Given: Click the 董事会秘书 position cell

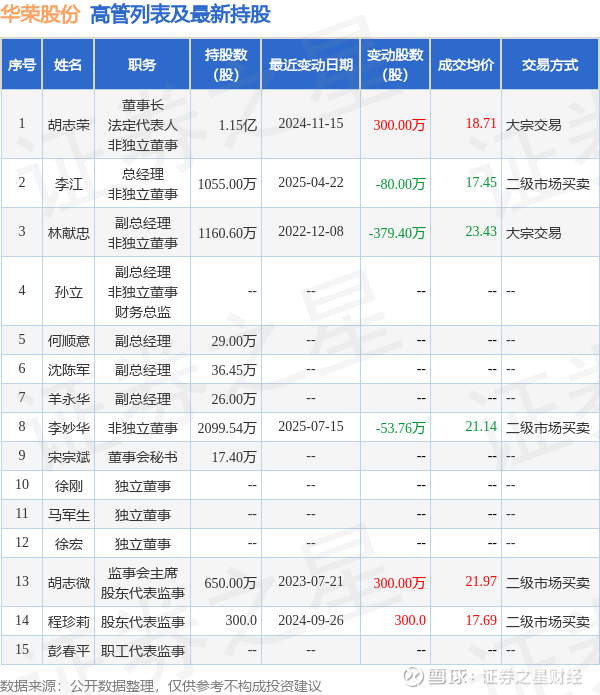Looking at the screenshot, I should 142,457.
